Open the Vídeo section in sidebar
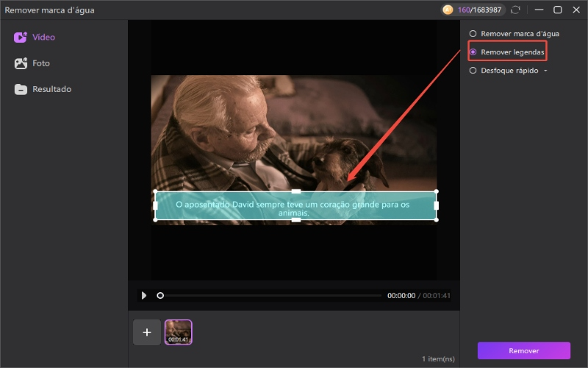Image resolution: width=588 pixels, height=368 pixels. click(35, 38)
